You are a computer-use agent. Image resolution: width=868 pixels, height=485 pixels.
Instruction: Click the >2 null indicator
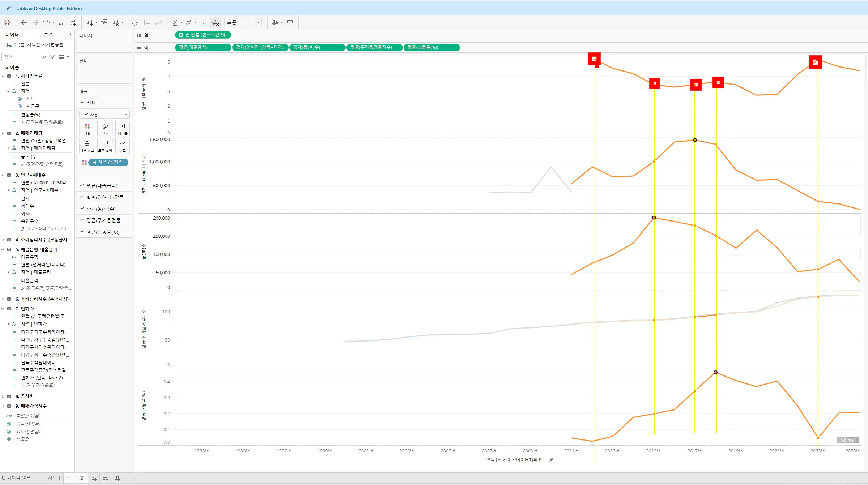[x=847, y=440]
